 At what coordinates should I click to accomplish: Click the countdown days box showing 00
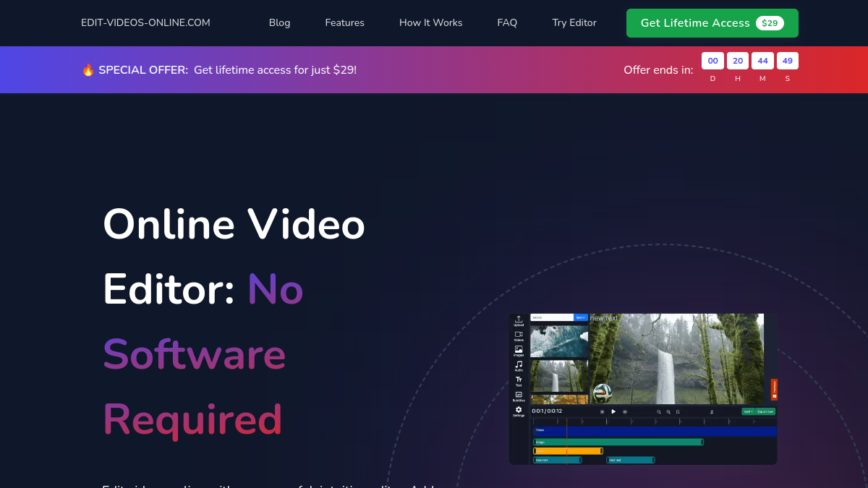tap(712, 61)
